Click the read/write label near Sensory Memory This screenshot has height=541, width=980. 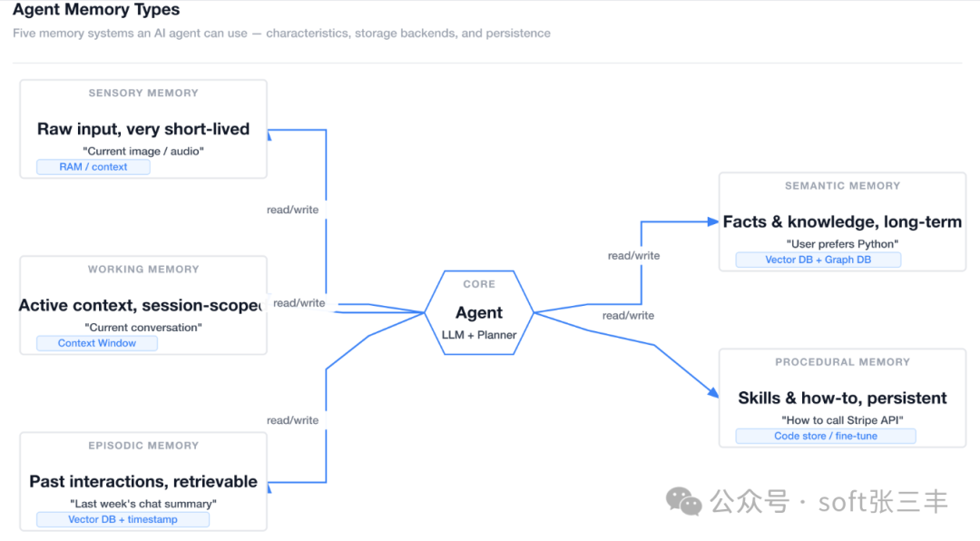click(292, 210)
